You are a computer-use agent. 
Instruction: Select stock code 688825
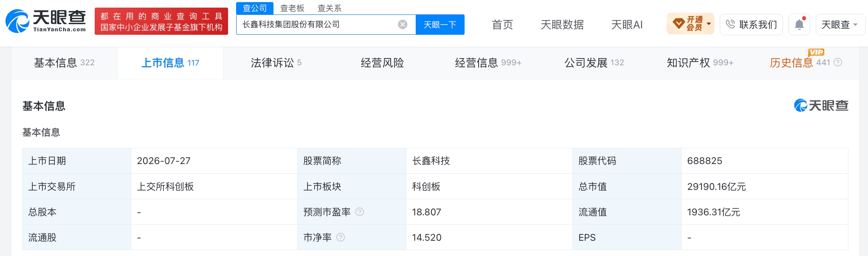point(705,161)
